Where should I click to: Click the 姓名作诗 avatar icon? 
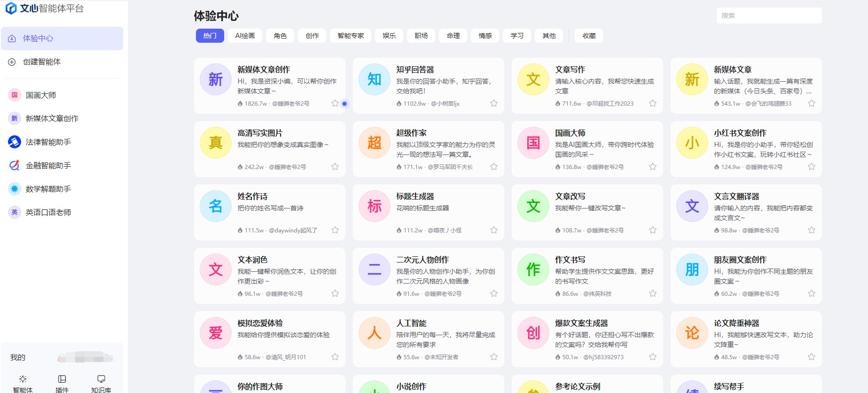[216, 206]
